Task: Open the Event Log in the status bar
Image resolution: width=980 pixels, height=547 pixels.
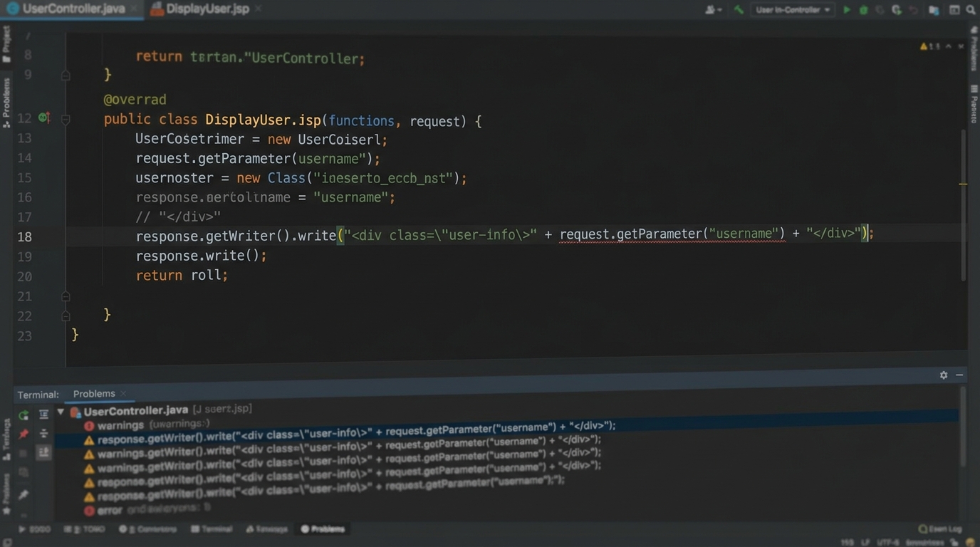Action: (x=940, y=529)
